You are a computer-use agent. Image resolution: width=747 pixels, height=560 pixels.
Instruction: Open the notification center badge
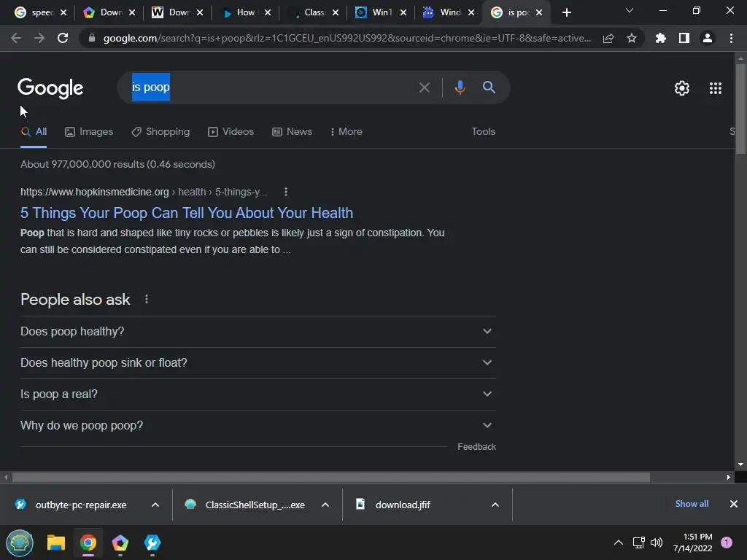coord(726,542)
